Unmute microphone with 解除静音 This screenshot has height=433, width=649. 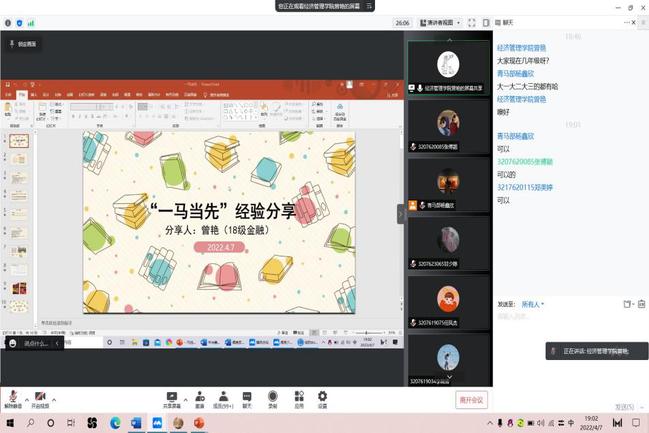click(12, 399)
